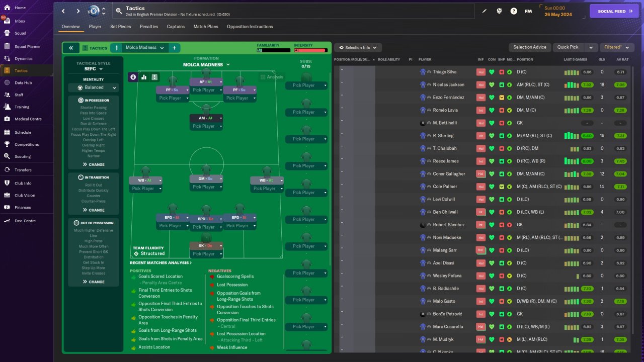Switch pitch view to player icon mode

[133, 77]
